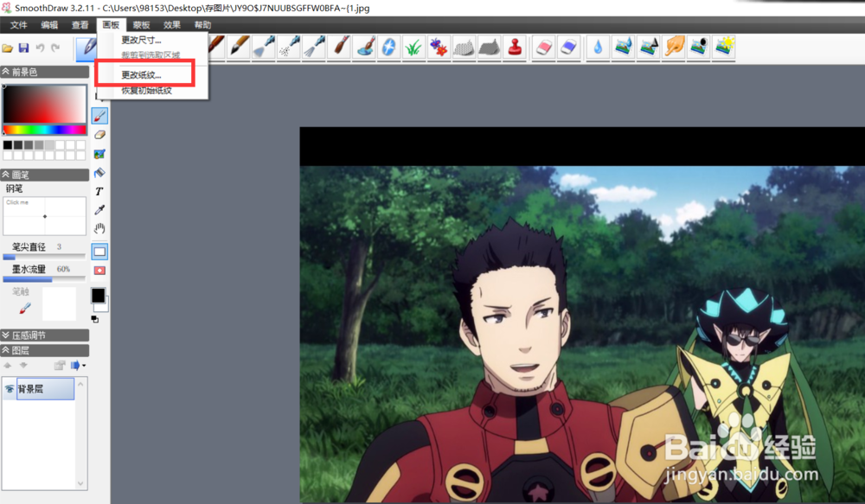Click the new layer icon in 图层 panel
865x504 pixels.
tap(60, 365)
